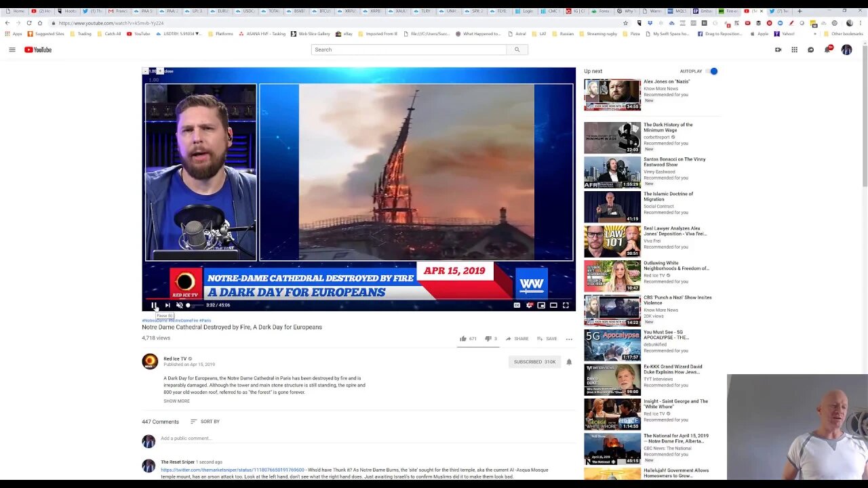The height and width of the screenshot is (488, 868).
Task: Open 'The Dark History of the Minimum Wage'
Action: [668, 127]
